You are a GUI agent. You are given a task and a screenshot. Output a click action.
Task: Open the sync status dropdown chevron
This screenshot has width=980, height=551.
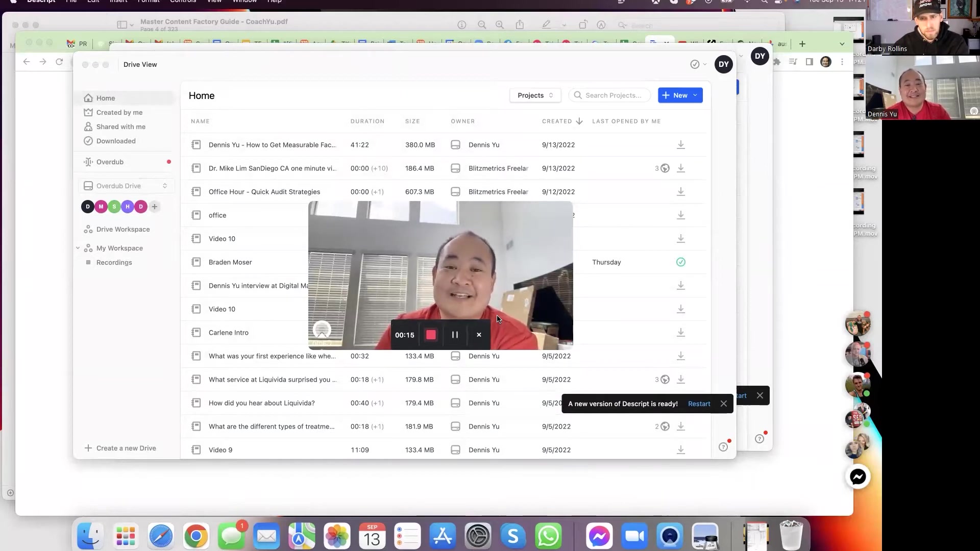point(705,64)
